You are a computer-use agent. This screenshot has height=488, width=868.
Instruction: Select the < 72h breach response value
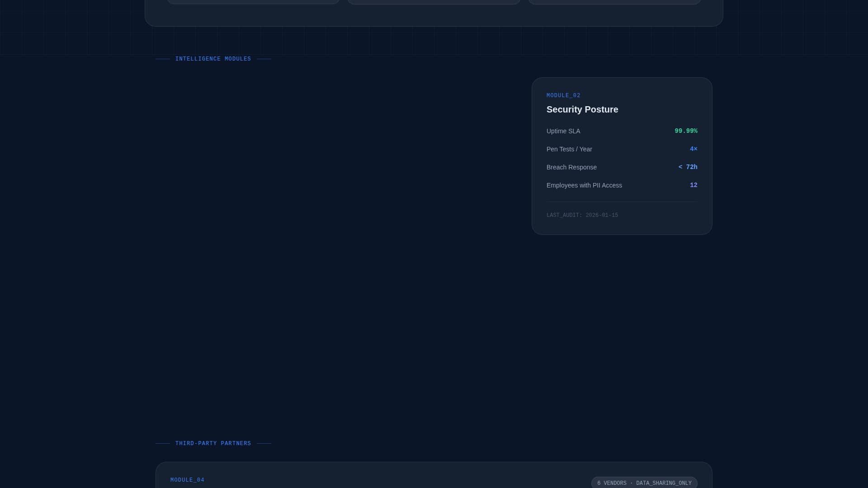(x=687, y=167)
